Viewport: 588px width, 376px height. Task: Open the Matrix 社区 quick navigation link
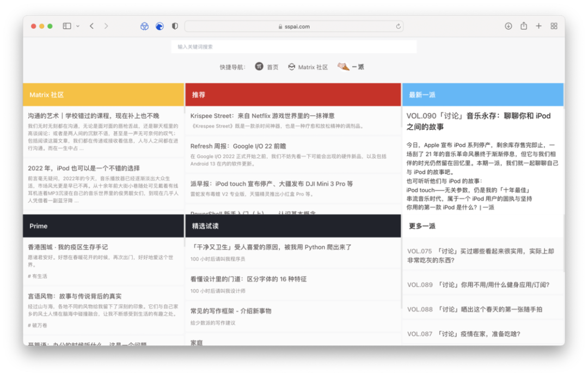313,67
